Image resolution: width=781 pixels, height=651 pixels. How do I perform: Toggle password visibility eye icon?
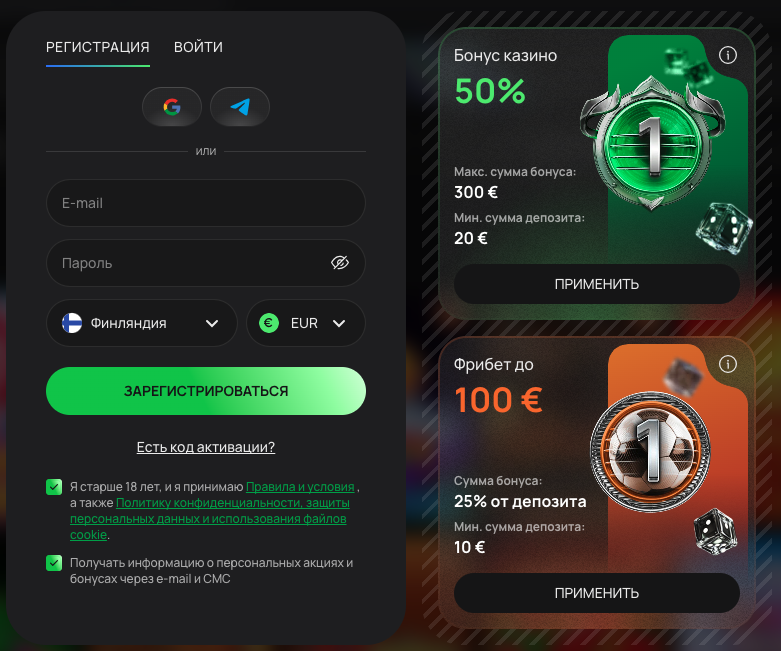[340, 262]
